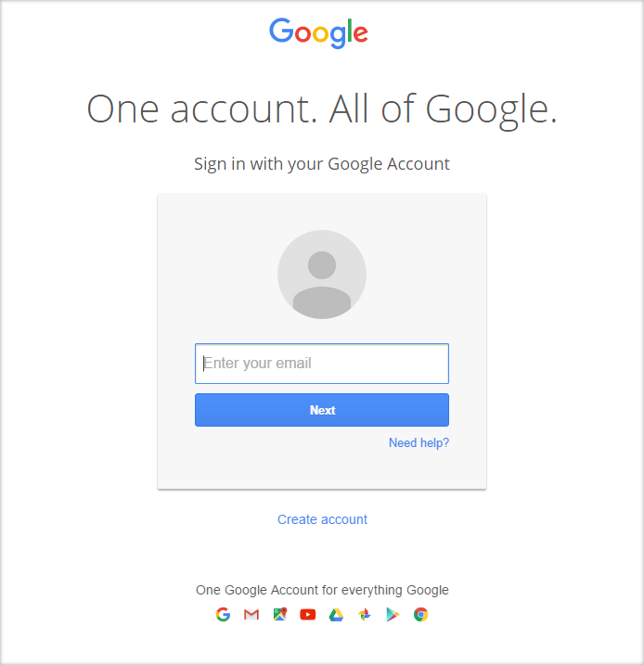Click the Enter your email placeholder text
The height and width of the screenshot is (665, 644).
(x=258, y=364)
